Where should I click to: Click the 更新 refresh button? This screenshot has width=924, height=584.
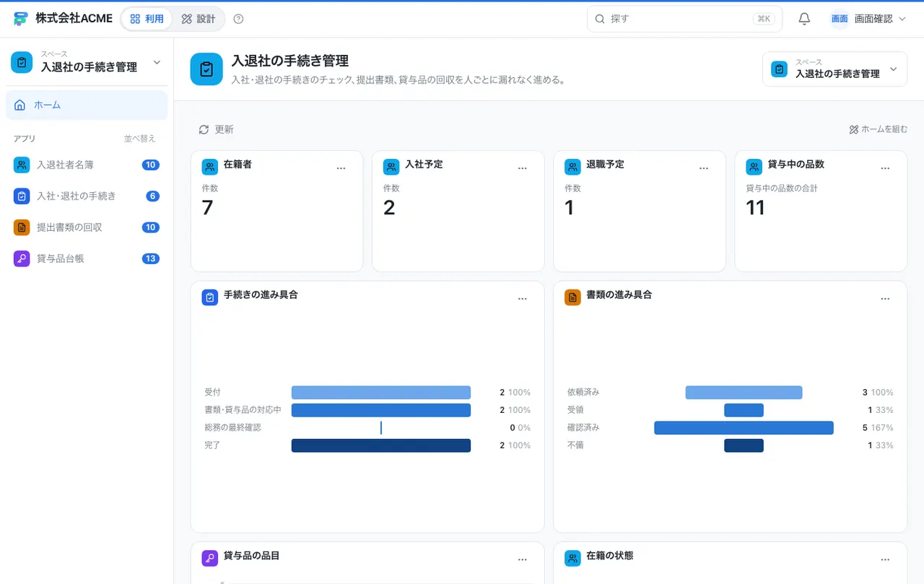click(217, 129)
